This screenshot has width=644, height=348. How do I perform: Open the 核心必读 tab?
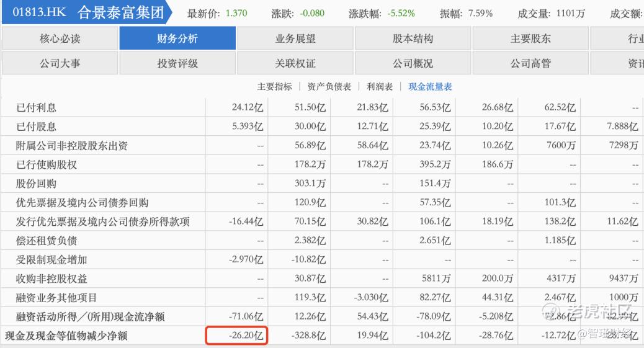60,38
